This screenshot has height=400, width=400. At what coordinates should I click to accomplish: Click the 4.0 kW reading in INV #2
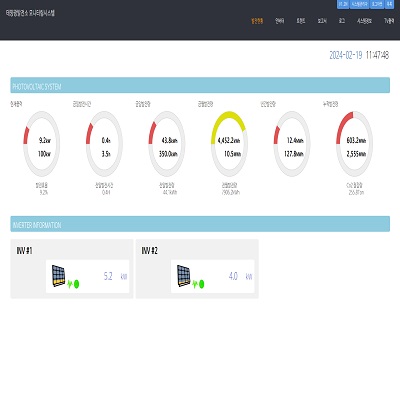point(240,276)
